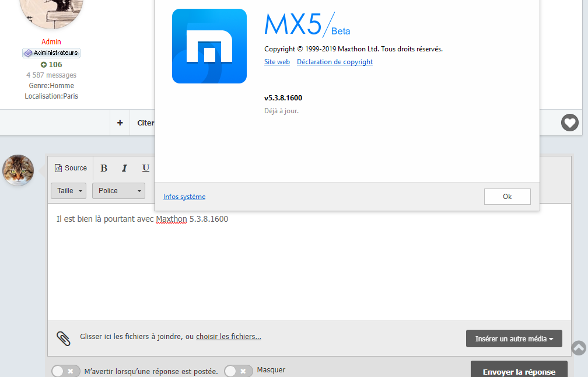Screen dimensions: 588x377
Task: Apply italic formatting
Action: click(124, 168)
